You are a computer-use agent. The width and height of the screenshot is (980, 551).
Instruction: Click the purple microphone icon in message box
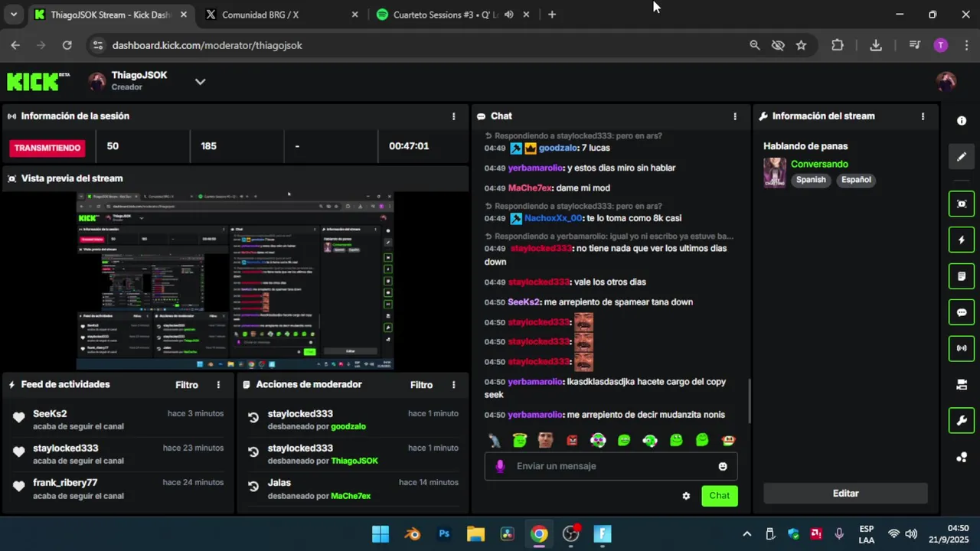pyautogui.click(x=500, y=466)
